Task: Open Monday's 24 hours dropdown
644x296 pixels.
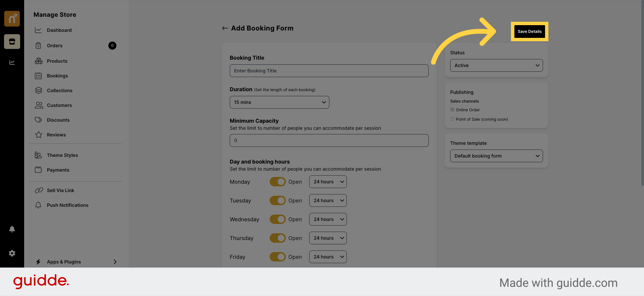Action: point(328,182)
